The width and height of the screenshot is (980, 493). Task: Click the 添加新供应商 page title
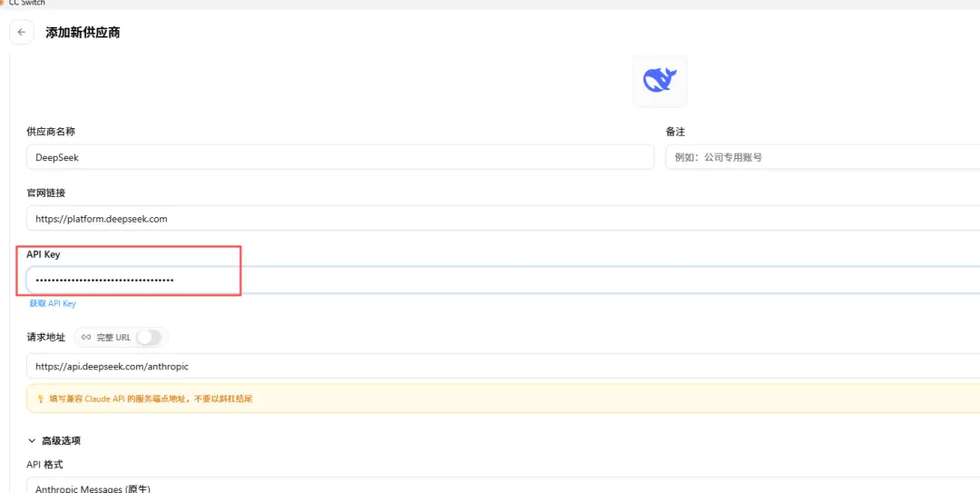83,33
